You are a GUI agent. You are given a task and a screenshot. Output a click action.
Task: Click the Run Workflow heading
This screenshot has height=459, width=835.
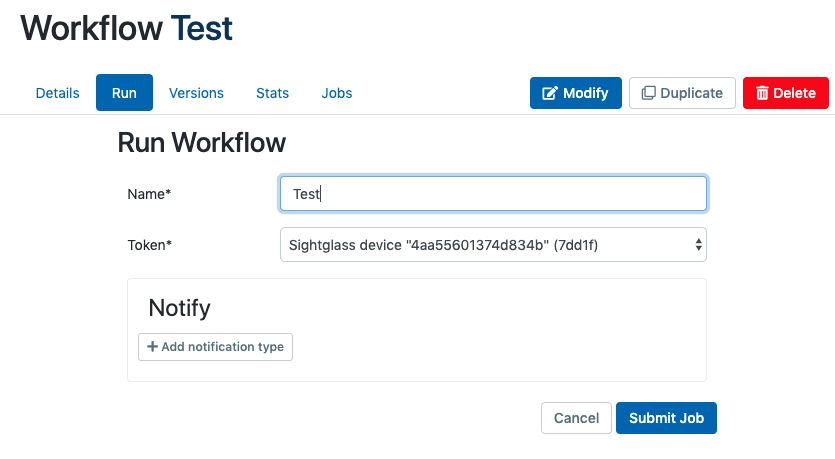coord(202,143)
